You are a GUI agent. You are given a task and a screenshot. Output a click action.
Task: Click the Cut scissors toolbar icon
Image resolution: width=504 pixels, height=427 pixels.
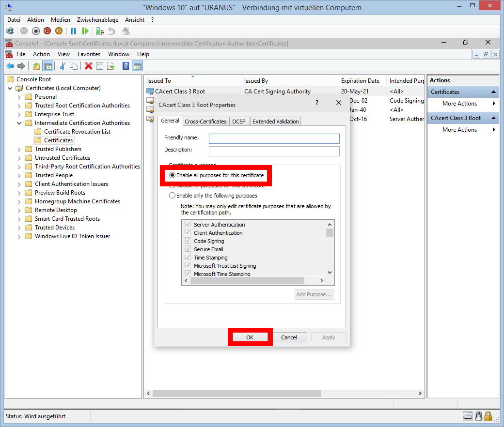click(x=62, y=66)
